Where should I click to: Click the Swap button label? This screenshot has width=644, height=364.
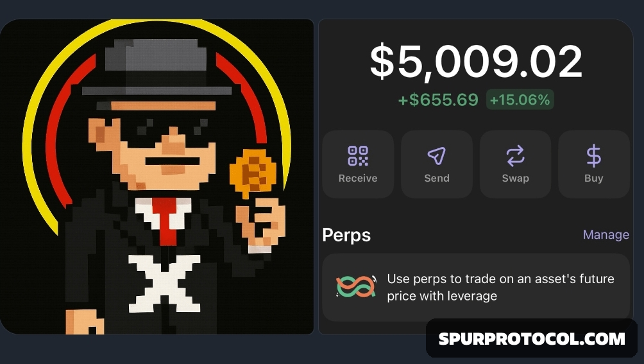click(515, 178)
